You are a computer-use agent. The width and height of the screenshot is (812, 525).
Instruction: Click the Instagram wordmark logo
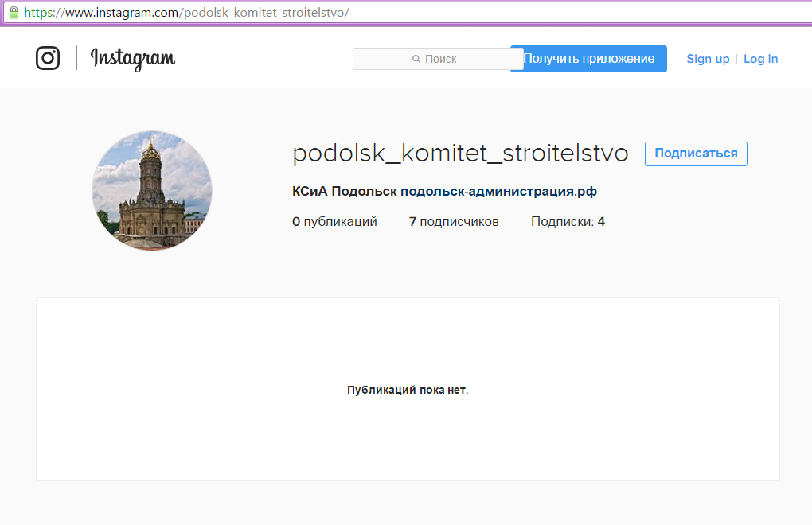132,58
